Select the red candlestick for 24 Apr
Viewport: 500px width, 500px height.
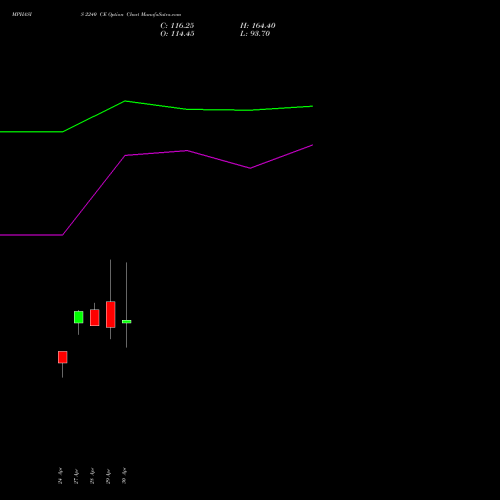click(x=63, y=357)
